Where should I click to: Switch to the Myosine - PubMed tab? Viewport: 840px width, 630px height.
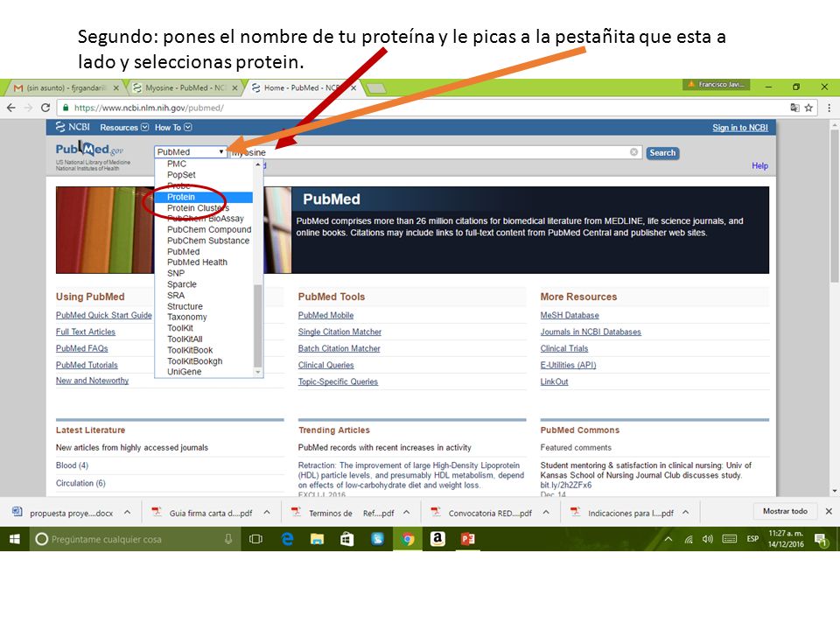pos(185,87)
